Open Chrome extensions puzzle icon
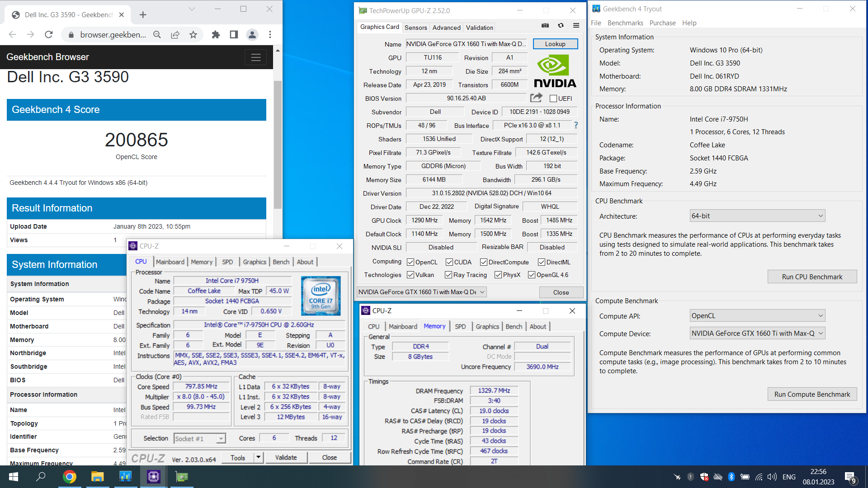 pyautogui.click(x=216, y=35)
